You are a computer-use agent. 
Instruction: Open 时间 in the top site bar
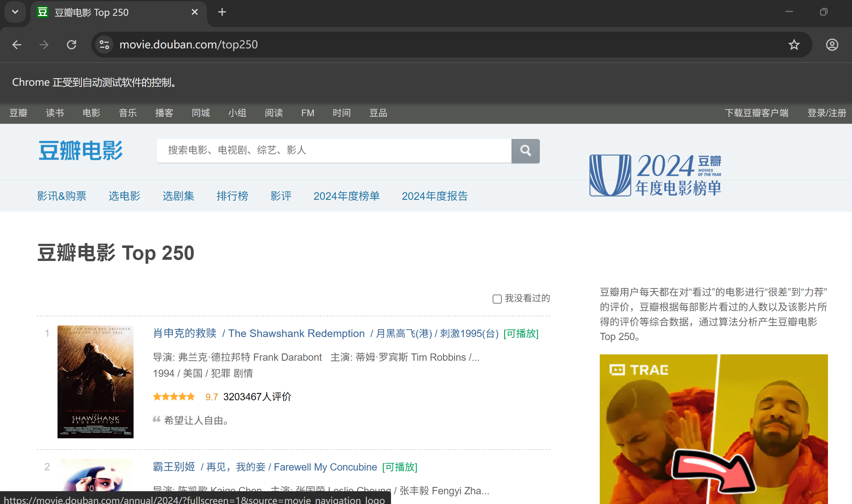pos(341,113)
